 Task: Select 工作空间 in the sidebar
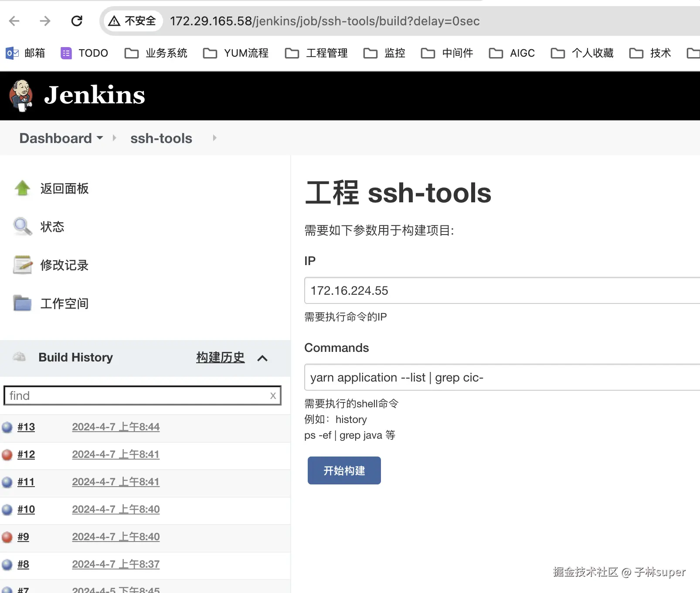[65, 303]
